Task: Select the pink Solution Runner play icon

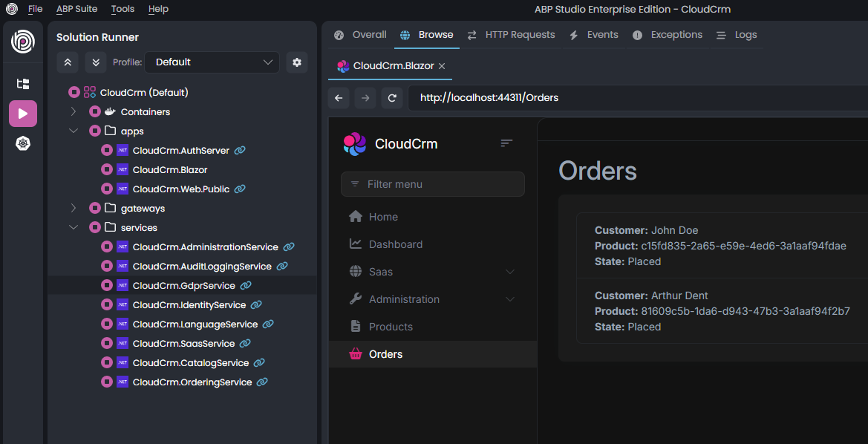Action: click(23, 113)
